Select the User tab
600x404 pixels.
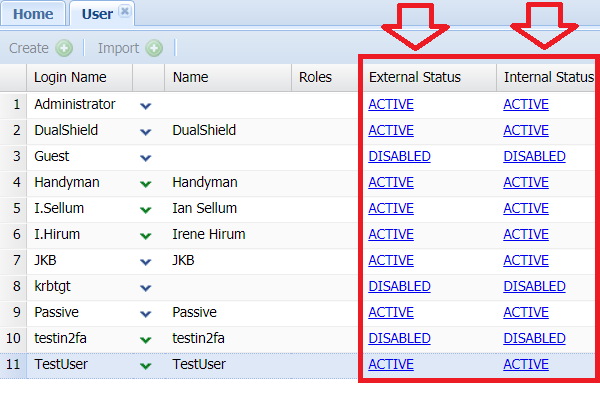[x=97, y=14]
